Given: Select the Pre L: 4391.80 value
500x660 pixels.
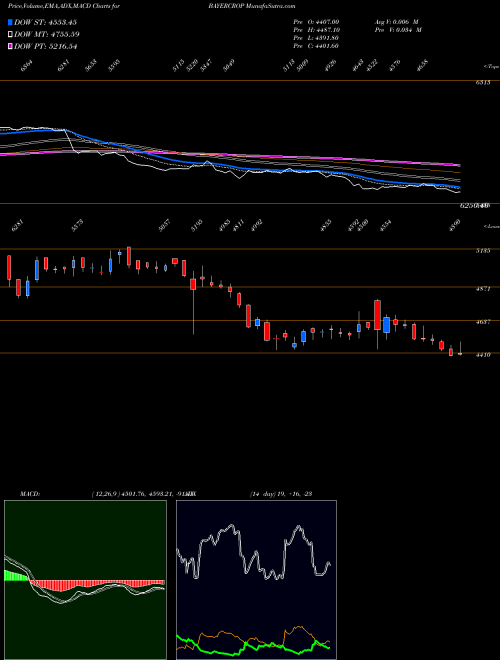Looking at the screenshot, I should pos(316,38).
